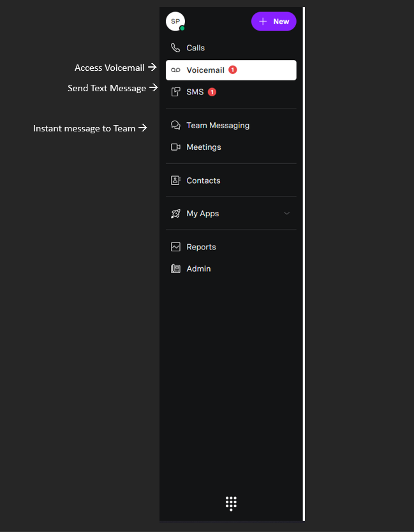
Task: Click the Voicemail unread count badge
Action: pyautogui.click(x=233, y=70)
